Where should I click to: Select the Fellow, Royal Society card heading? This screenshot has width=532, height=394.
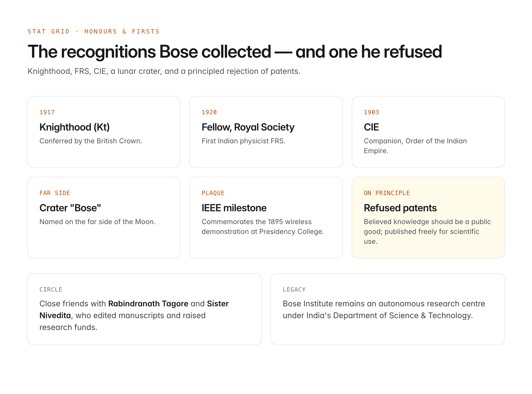coord(248,127)
